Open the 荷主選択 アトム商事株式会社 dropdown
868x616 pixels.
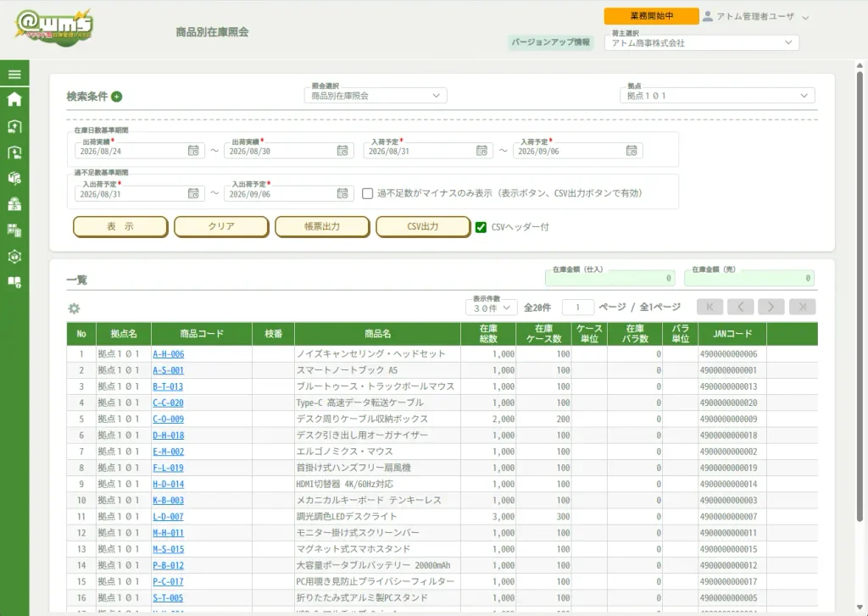(x=701, y=42)
